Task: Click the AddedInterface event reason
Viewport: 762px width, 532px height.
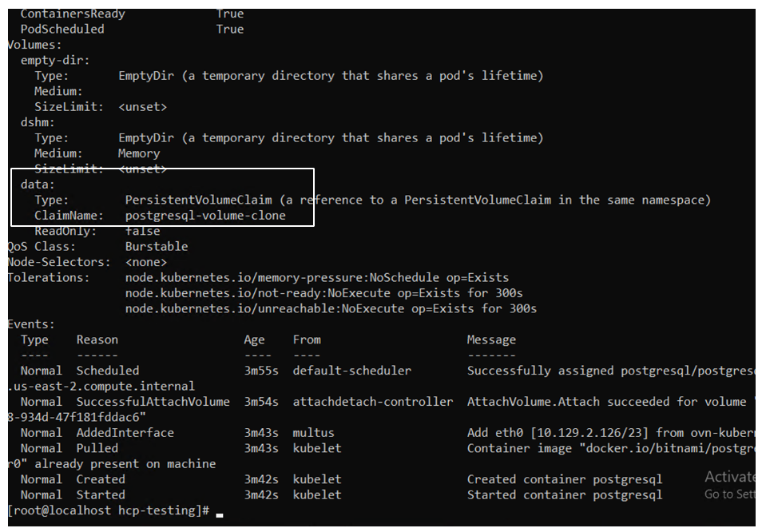Action: 125,433
